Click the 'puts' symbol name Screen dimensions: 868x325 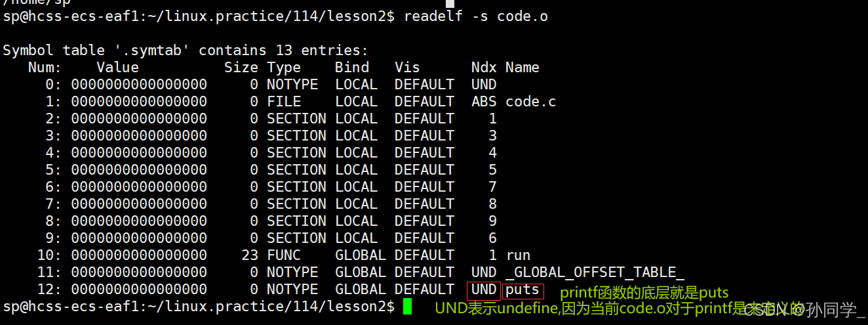point(523,290)
